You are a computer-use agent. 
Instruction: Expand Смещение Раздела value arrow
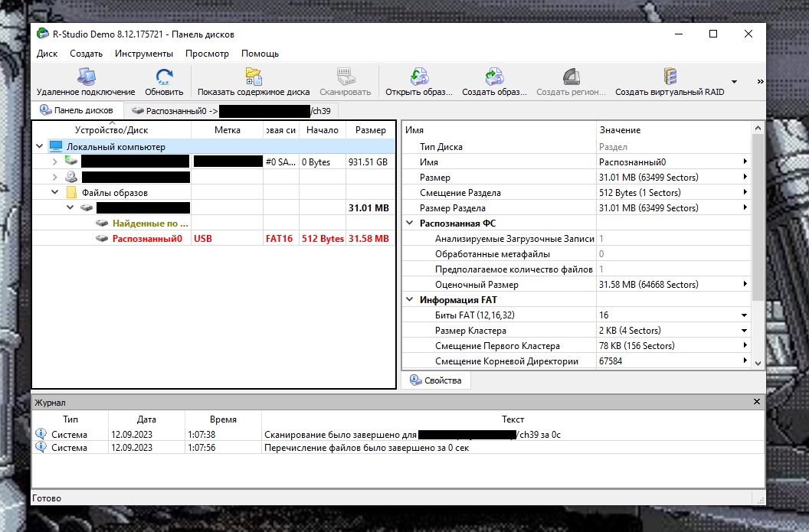(x=745, y=192)
